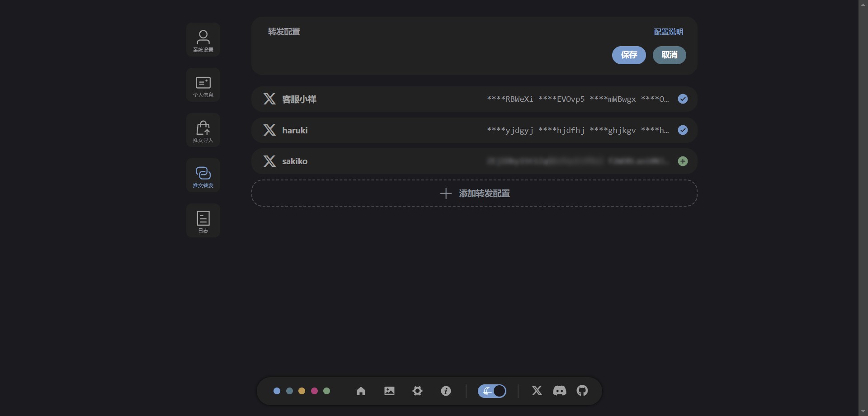The image size is (868, 416).
Task: Select the 推文转发 sidebar tab
Action: click(203, 175)
